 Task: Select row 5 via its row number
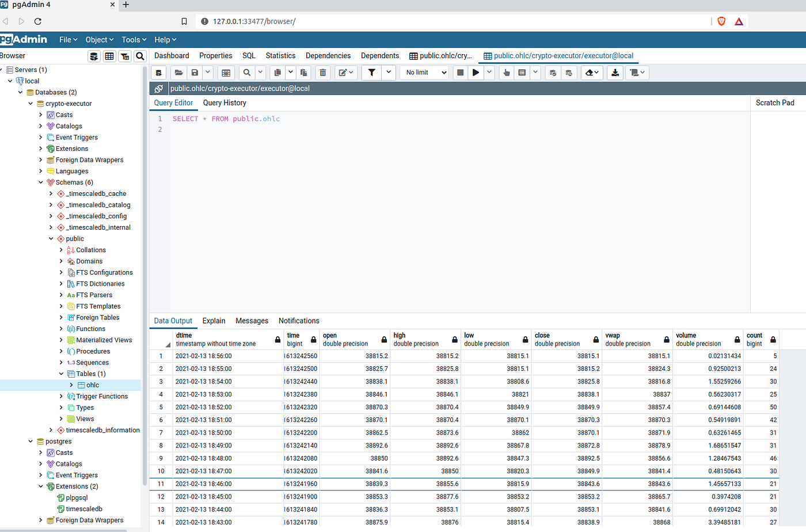click(161, 407)
